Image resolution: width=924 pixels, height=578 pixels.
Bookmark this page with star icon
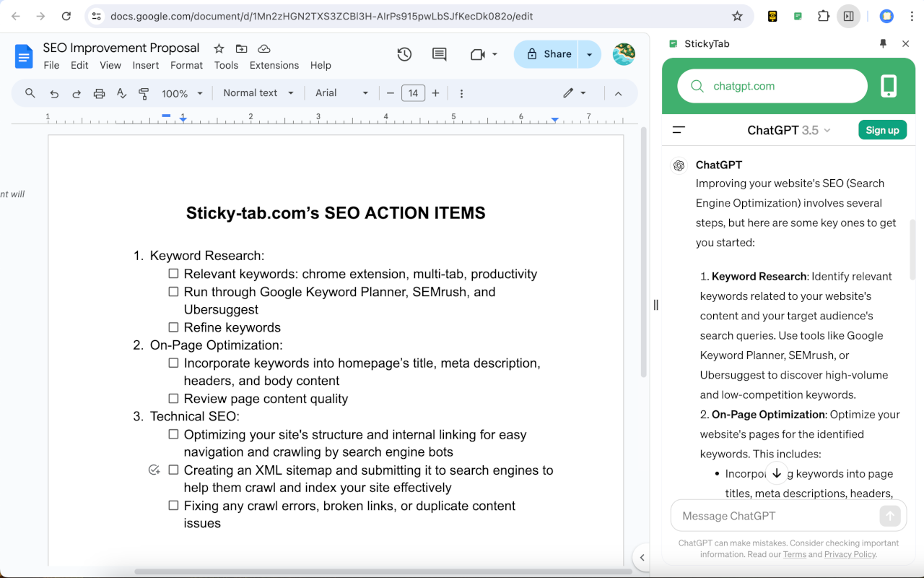pos(737,16)
